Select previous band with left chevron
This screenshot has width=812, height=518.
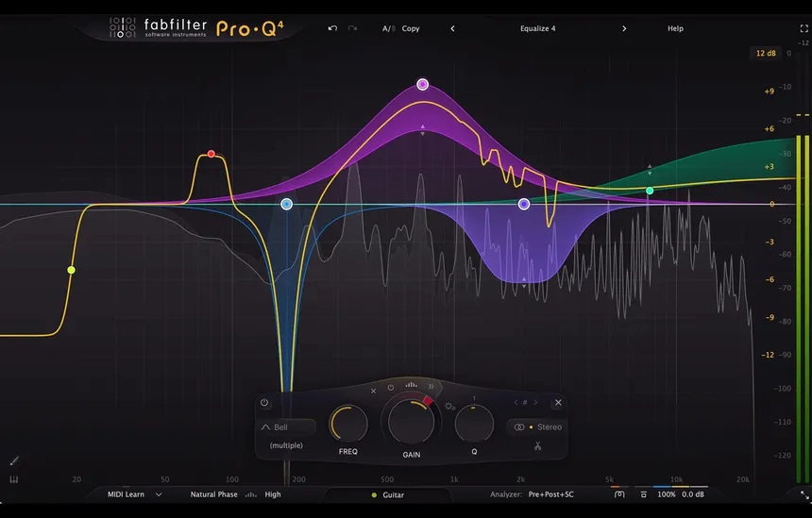pos(516,403)
